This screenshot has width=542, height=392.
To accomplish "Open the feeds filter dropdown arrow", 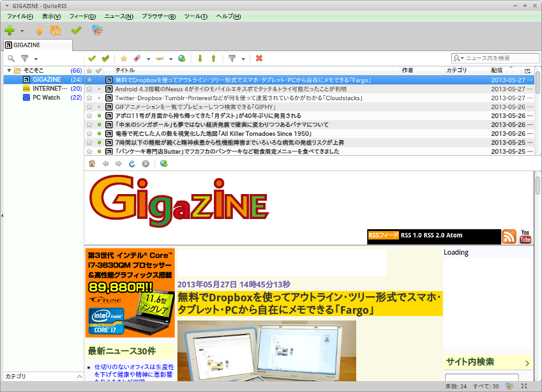I will point(36,59).
